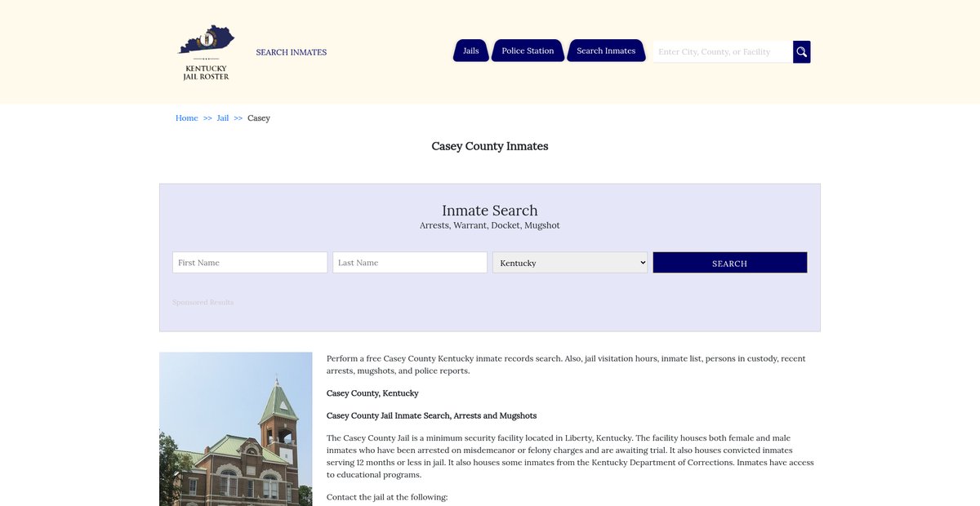Click the Kentucky Jail Roster logo
This screenshot has height=506, width=980.
(207, 52)
